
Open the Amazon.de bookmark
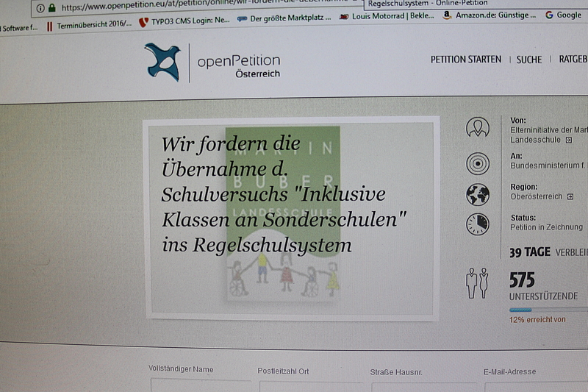(x=489, y=15)
